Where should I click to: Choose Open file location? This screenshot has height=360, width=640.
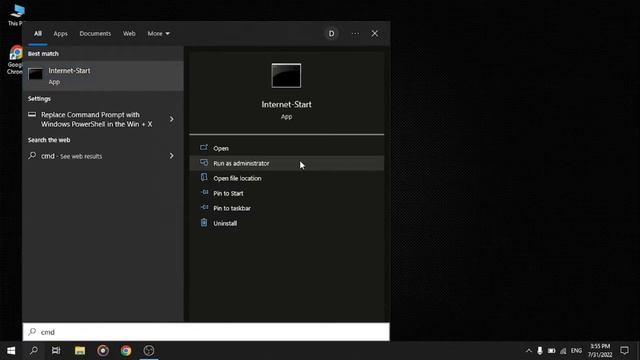(287, 178)
